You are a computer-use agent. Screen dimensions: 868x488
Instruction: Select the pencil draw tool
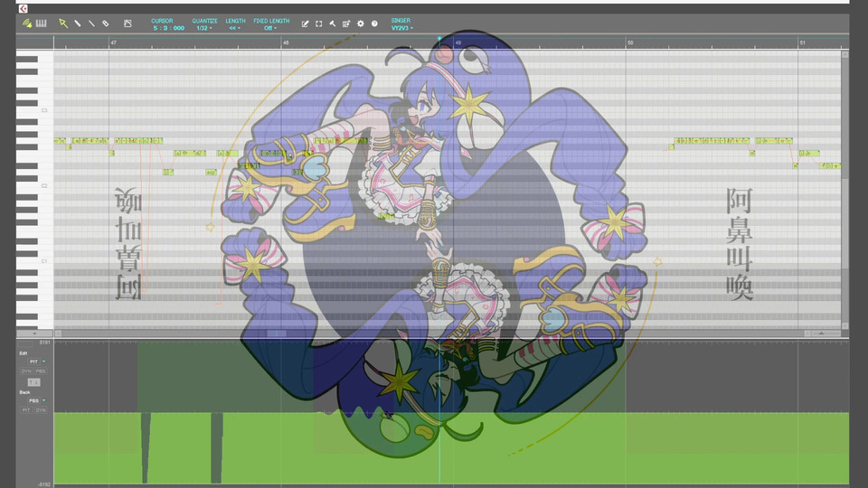78,23
